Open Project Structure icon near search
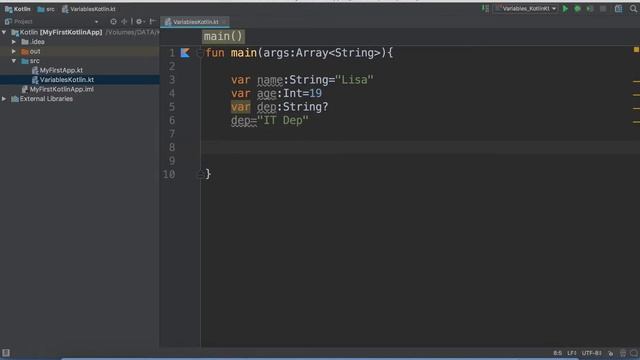The height and width of the screenshot is (360, 640). (x=619, y=9)
